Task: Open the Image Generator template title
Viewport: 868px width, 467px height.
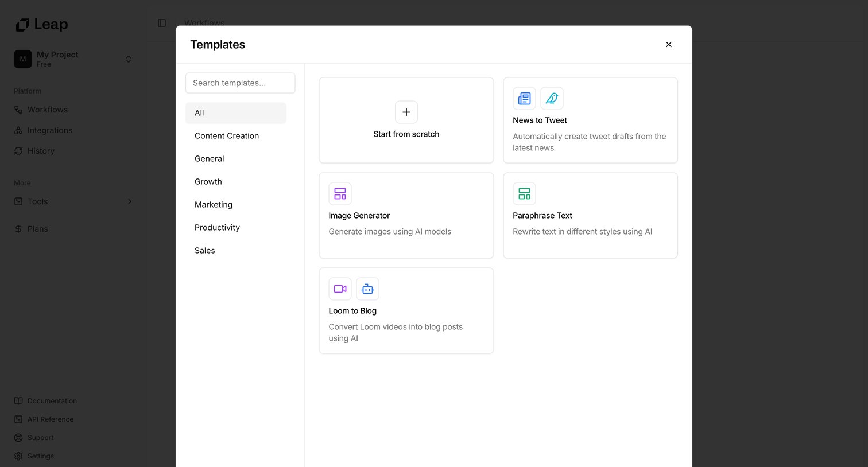Action: click(x=359, y=215)
